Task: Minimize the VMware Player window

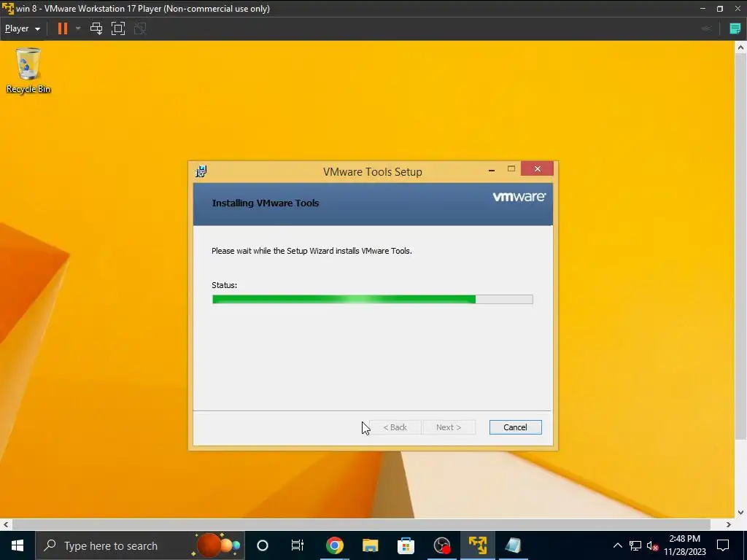Action: [703, 9]
